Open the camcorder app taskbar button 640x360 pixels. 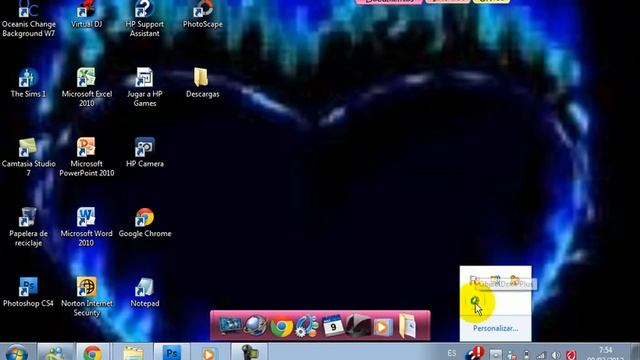pos(249,352)
